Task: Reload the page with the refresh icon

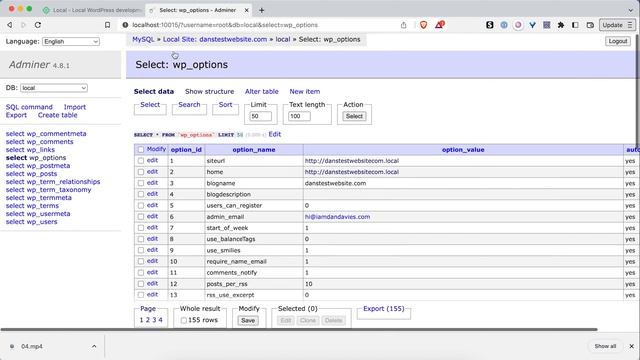Action: tap(38, 25)
